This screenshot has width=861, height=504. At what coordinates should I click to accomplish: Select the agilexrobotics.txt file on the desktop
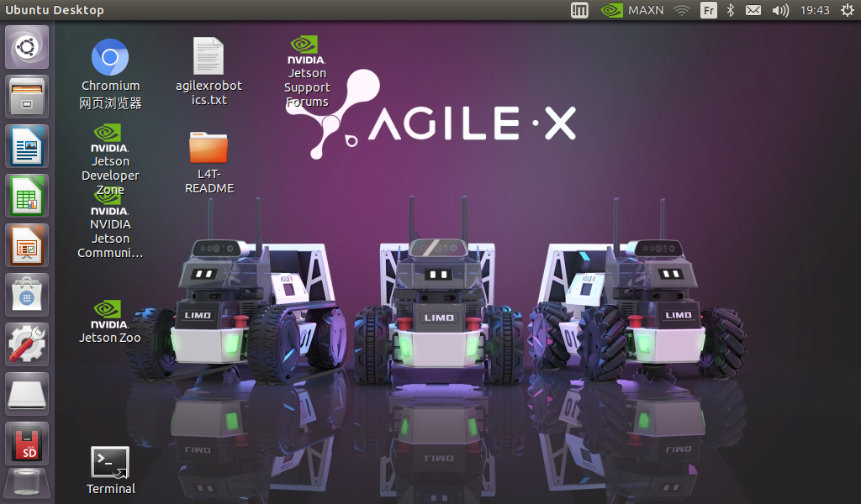[209, 71]
